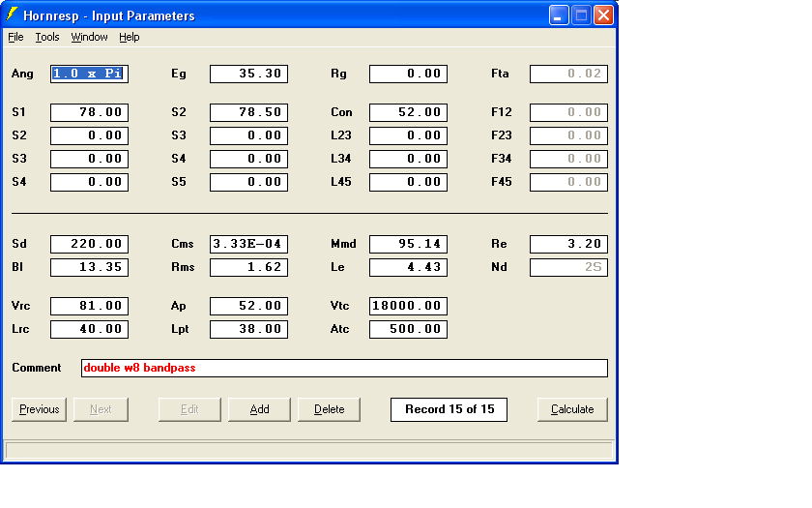Click the F12 field
The width and height of the screenshot is (812, 508).
[568, 112]
